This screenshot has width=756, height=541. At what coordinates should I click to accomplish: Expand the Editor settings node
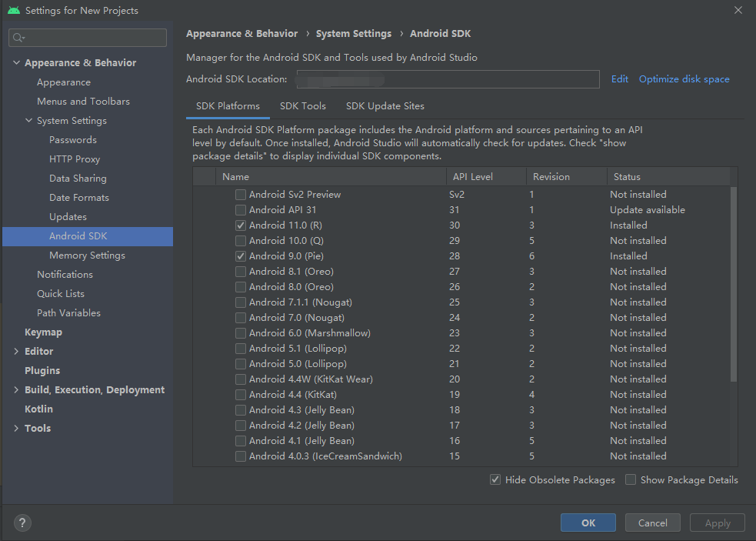coord(16,352)
